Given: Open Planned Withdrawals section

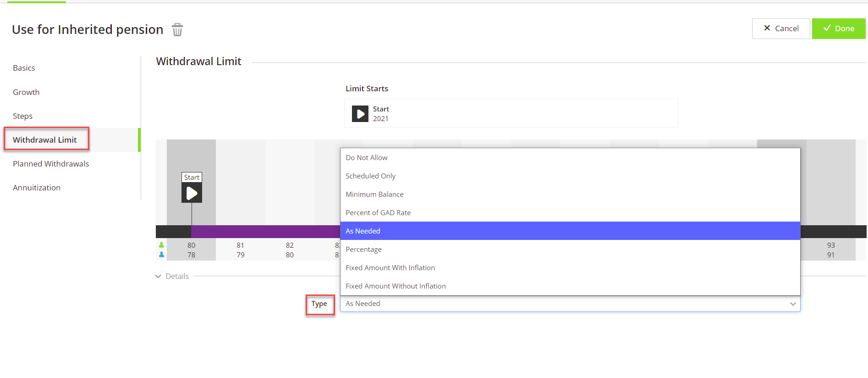Looking at the screenshot, I should (51, 164).
